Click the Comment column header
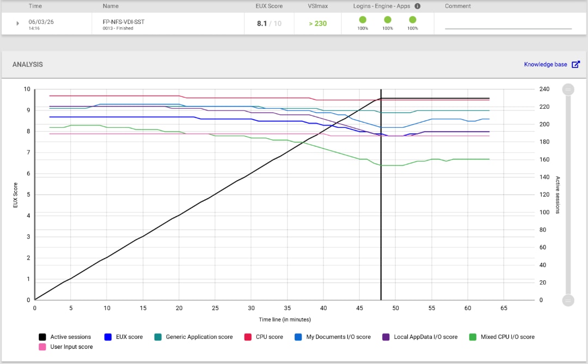588x364 pixels. coord(458,6)
